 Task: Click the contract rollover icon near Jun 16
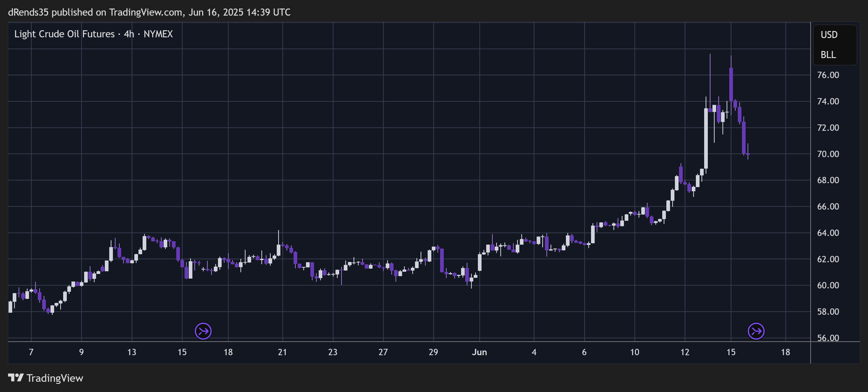[756, 331]
